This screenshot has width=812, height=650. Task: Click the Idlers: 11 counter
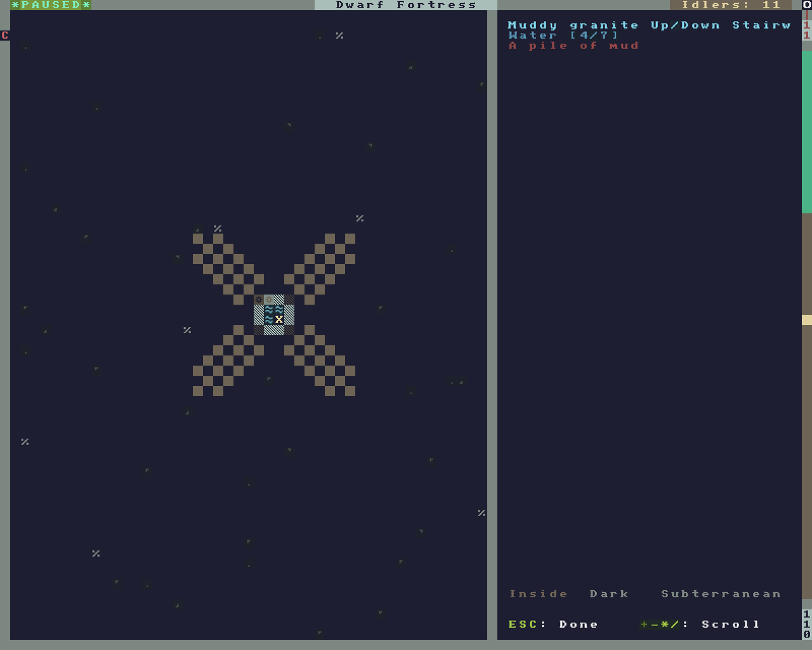click(x=731, y=5)
